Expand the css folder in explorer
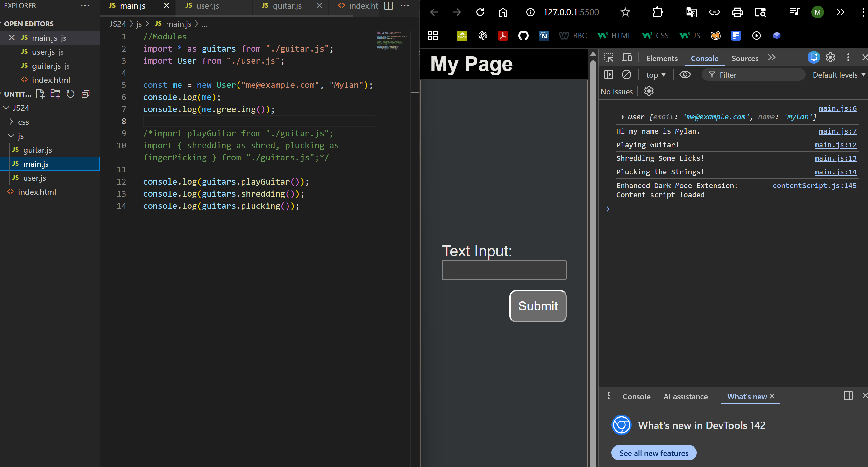The height and width of the screenshot is (467, 868). (23, 122)
